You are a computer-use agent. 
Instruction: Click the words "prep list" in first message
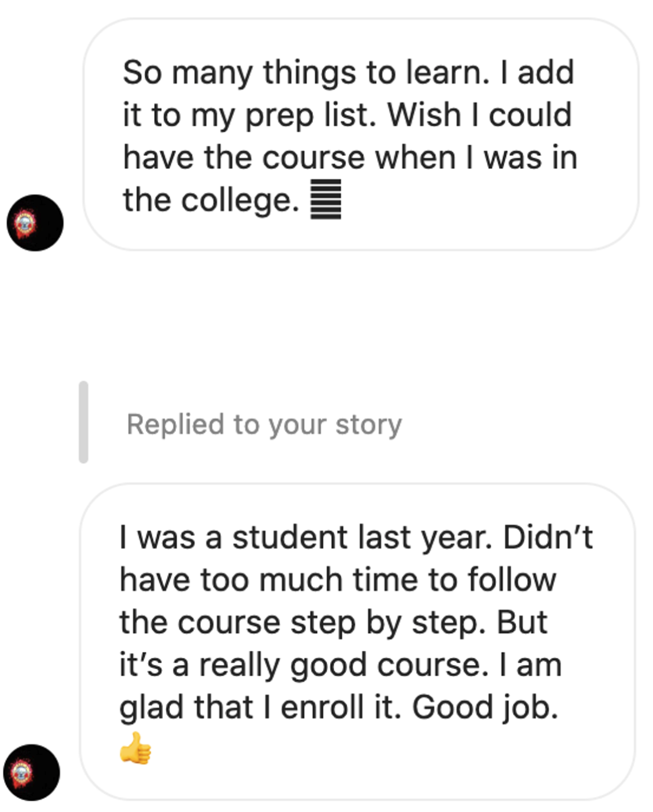311,115
